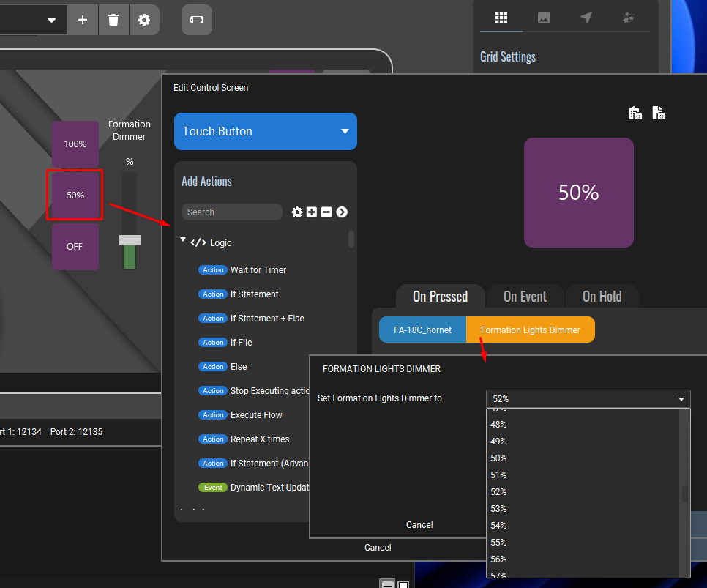Select the navigation arrow tab icon
The image size is (707, 588).
[x=586, y=18]
